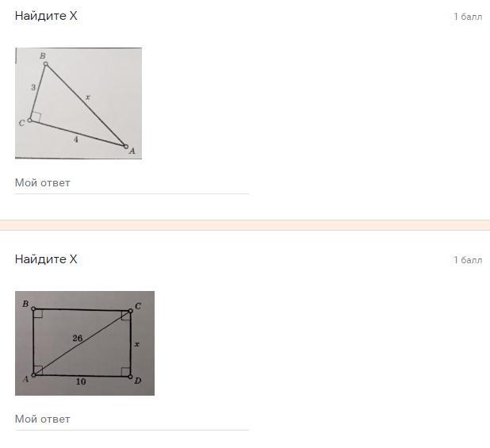Click vertex C of the rectangle
The height and width of the screenshot is (448, 490).
coord(131,311)
